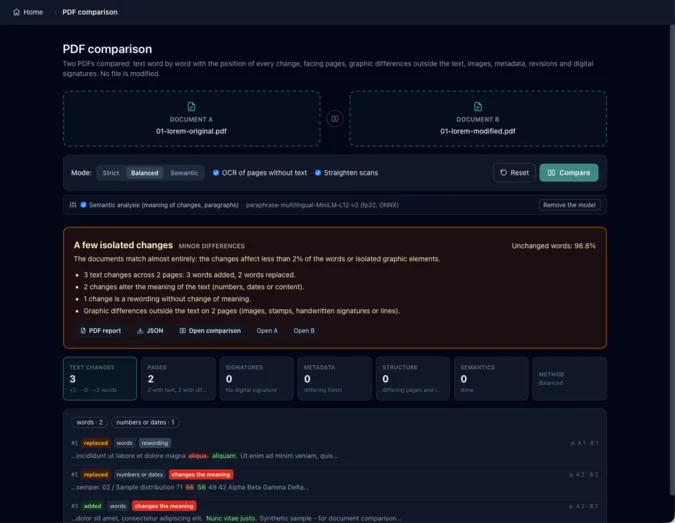Image resolution: width=675 pixels, height=523 pixels.
Task: Switch mode to Semantic
Action: [x=184, y=173]
